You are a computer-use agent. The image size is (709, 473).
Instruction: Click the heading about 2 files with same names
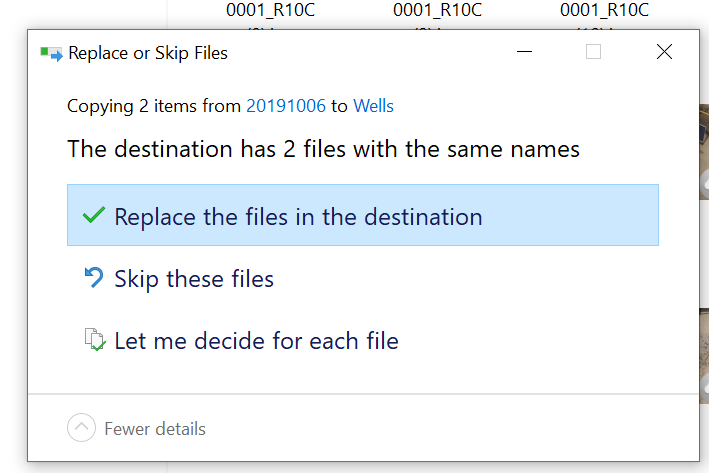(323, 150)
